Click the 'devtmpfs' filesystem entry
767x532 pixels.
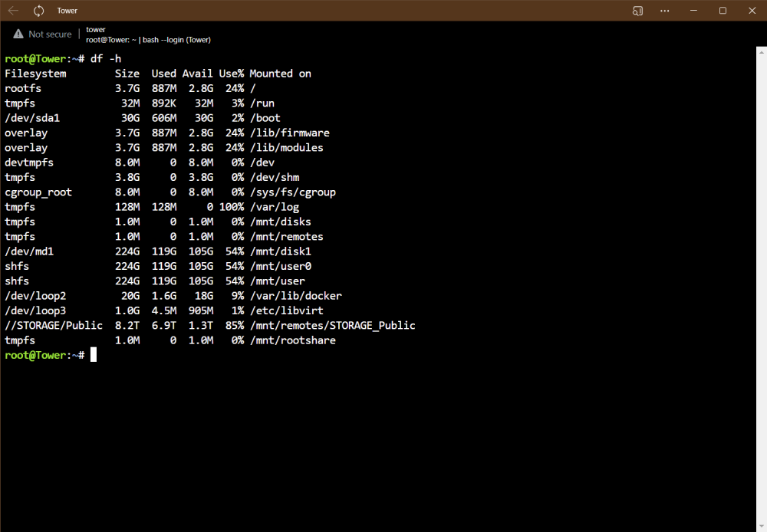[x=29, y=163]
